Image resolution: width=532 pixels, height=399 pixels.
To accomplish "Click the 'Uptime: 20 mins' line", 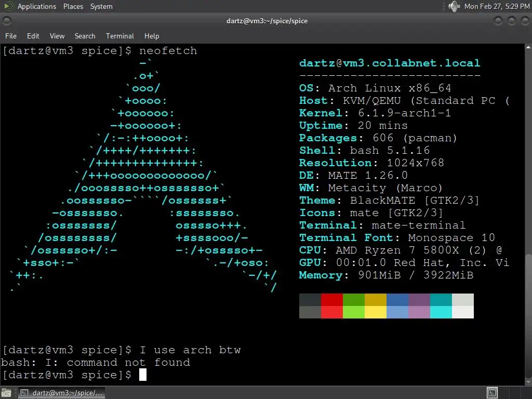I will tap(353, 126).
